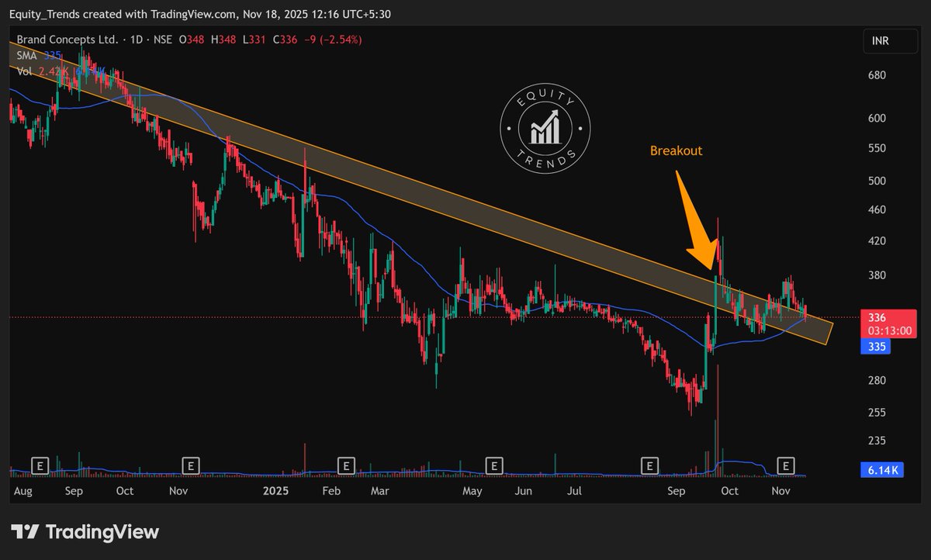The image size is (931, 560).
Task: Click the 420 price axis label
Action: (x=877, y=240)
